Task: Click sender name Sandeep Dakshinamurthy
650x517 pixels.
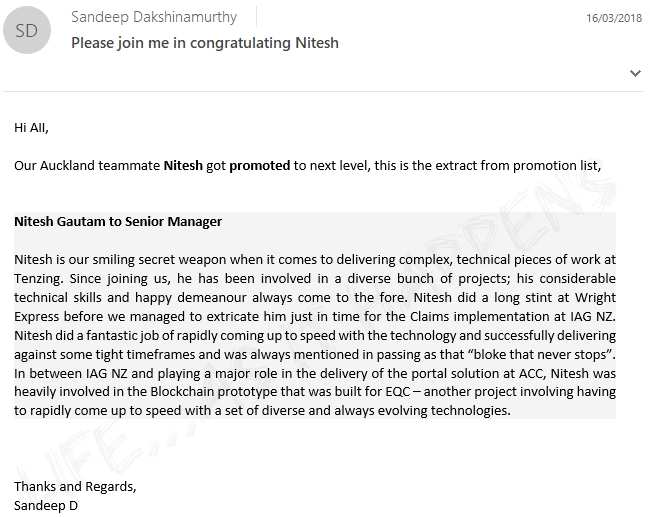Action: (154, 18)
